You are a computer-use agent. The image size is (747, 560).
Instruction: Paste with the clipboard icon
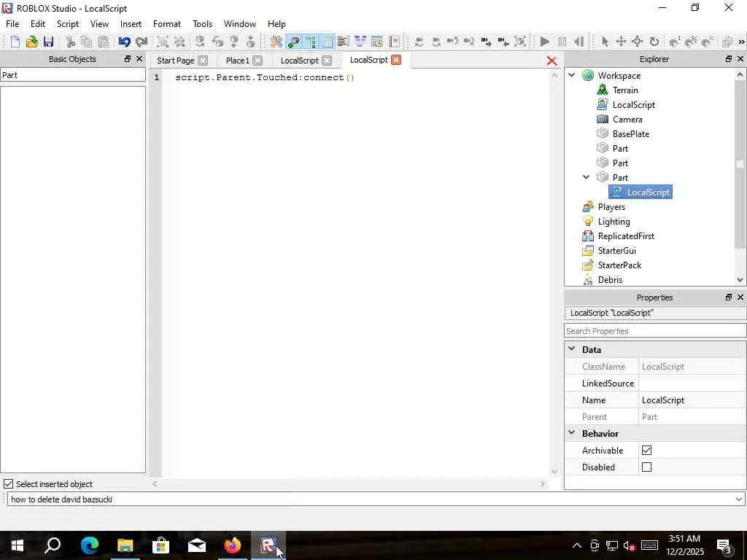click(x=104, y=42)
